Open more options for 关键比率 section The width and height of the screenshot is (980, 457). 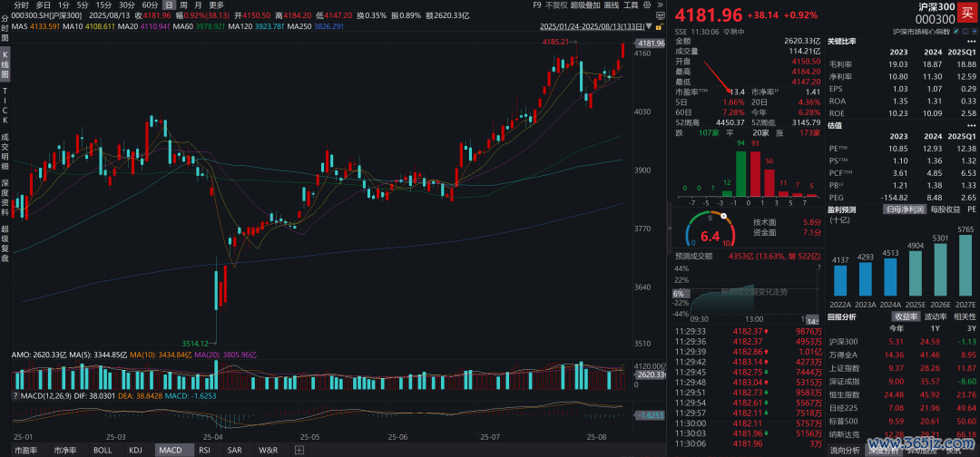973,42
